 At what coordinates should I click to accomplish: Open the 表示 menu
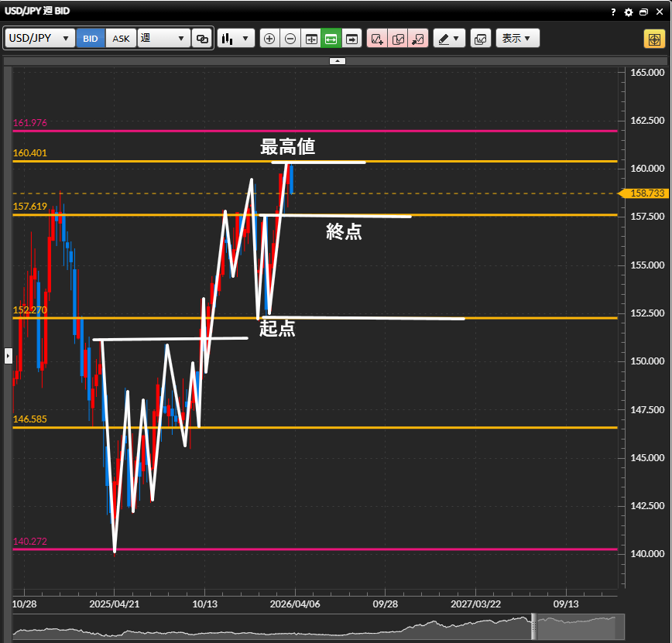(x=517, y=39)
